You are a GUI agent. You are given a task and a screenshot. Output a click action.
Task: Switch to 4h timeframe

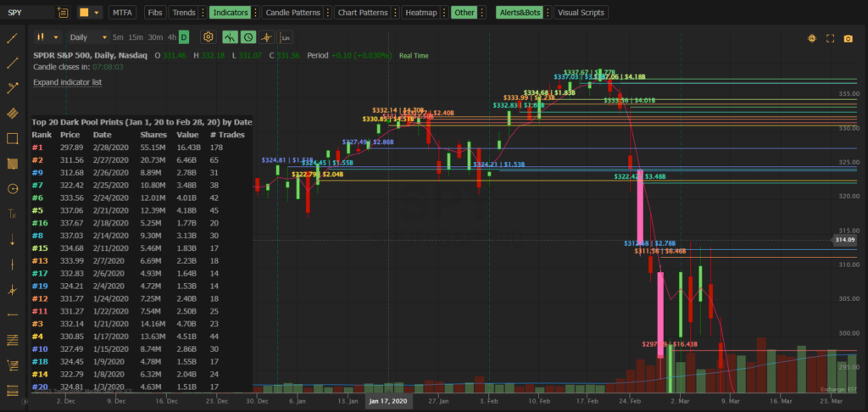pyautogui.click(x=172, y=37)
